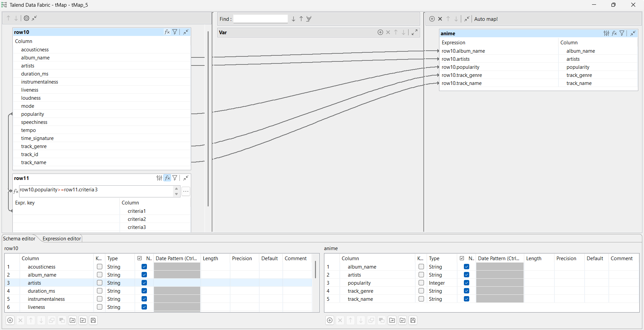Add a column to row10 schema

click(10, 320)
